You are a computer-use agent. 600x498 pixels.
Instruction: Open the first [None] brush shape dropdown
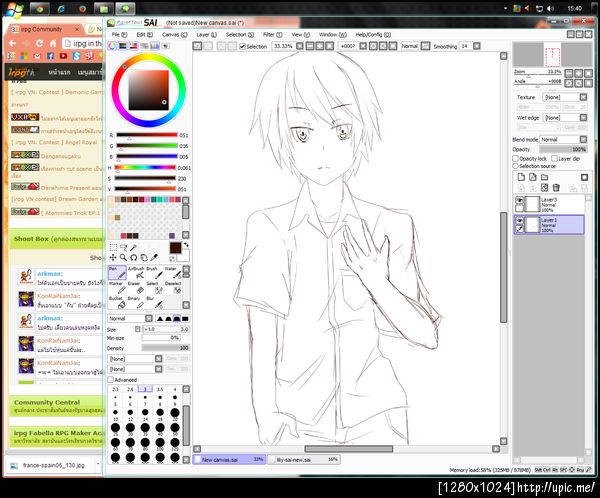135,359
